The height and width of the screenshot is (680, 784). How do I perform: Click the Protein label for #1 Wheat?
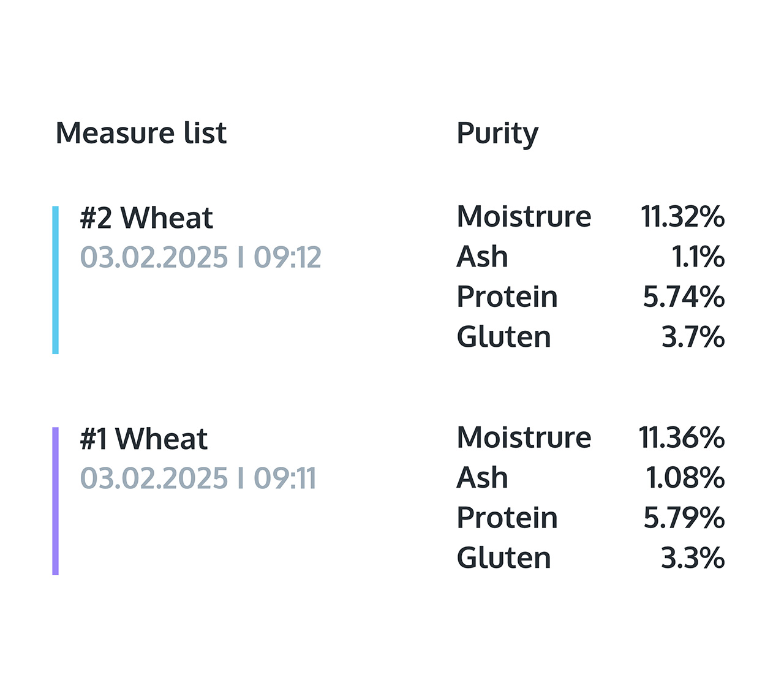click(x=507, y=518)
